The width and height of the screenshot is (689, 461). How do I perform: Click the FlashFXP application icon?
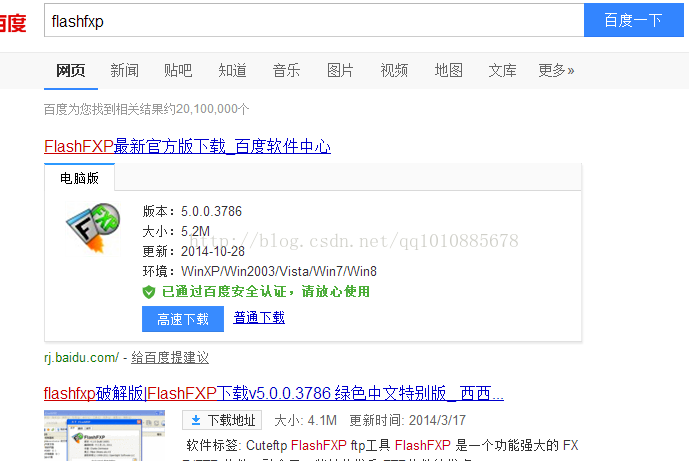(x=93, y=229)
